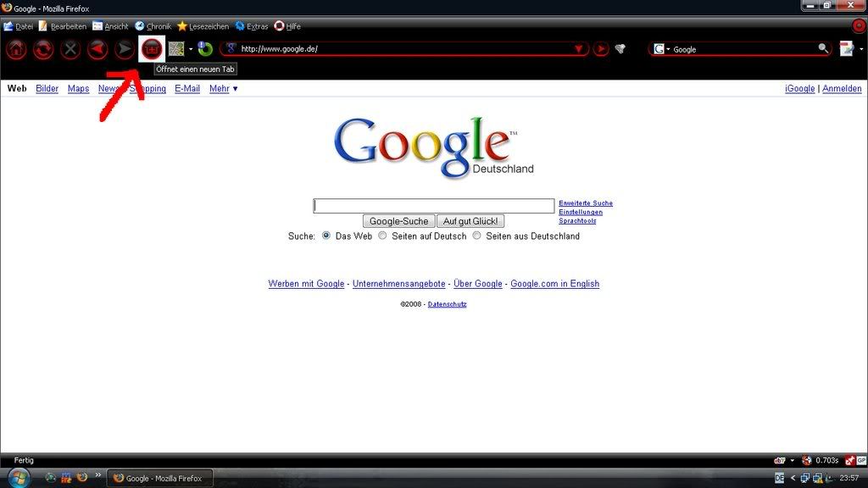
Task: Open the Unternehmensangebote link
Action: tap(399, 284)
